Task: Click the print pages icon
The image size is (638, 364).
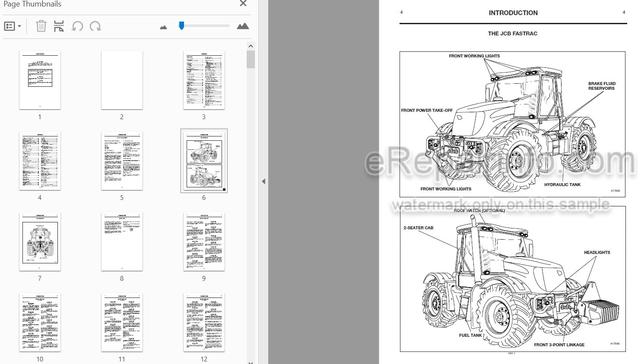Action: (59, 26)
